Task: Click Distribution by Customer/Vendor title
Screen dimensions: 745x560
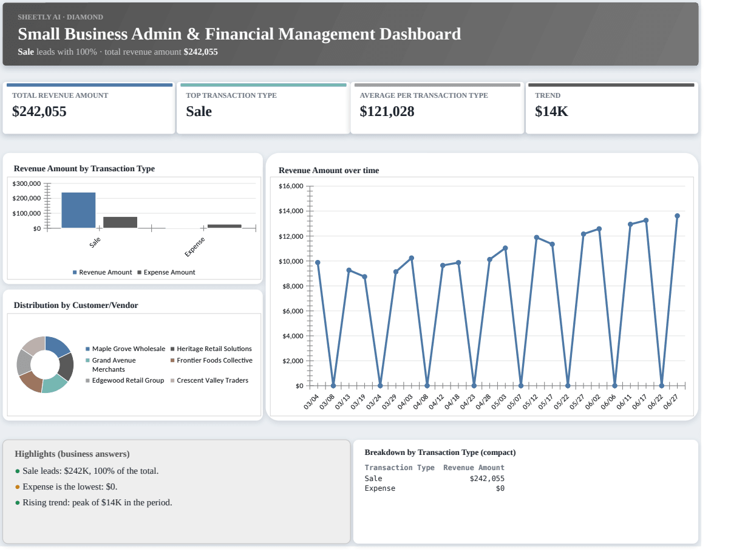Action: (76, 305)
